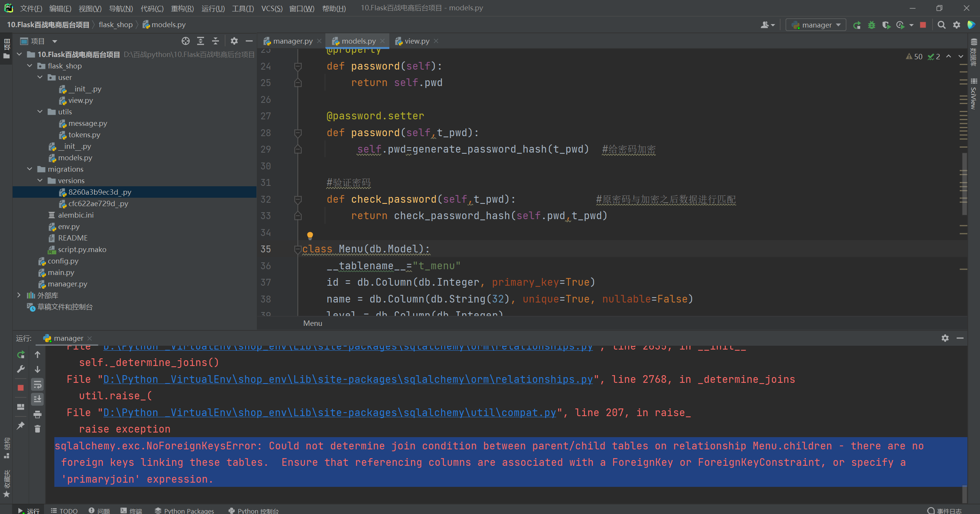This screenshot has height=514, width=980.
Task: Open the Python 控制台 tool window
Action: pyautogui.click(x=253, y=510)
